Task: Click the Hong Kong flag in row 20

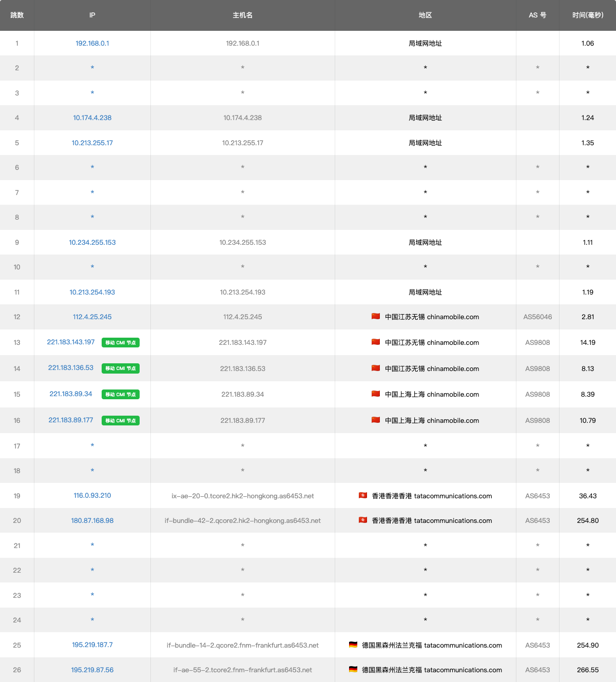Action: (363, 520)
